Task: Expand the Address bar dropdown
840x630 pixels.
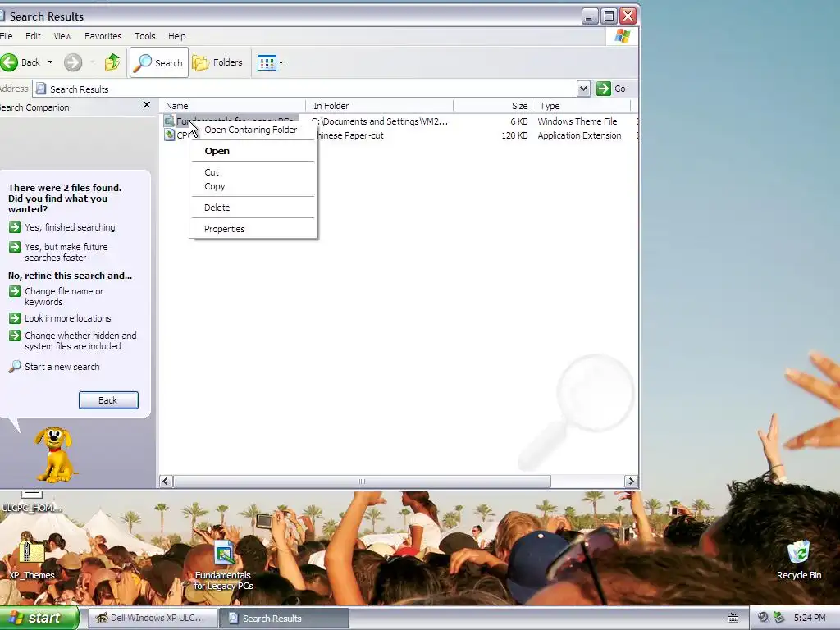Action: point(583,89)
